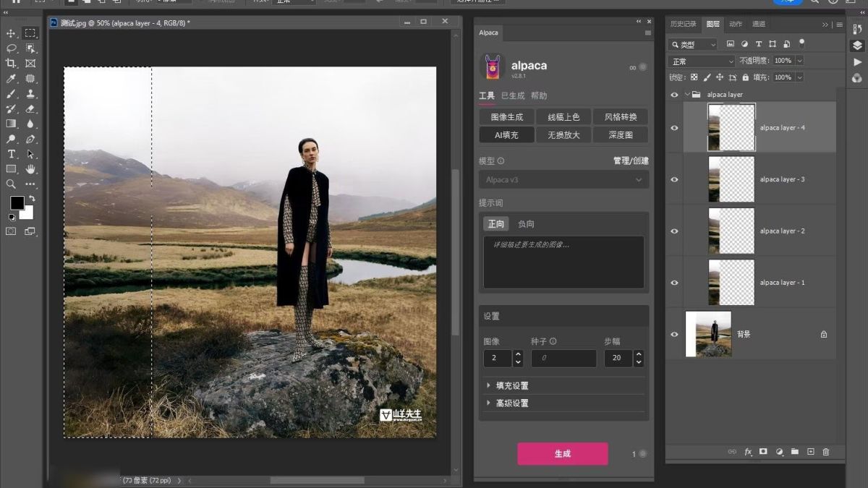Click the pink 生成 button

tap(562, 453)
